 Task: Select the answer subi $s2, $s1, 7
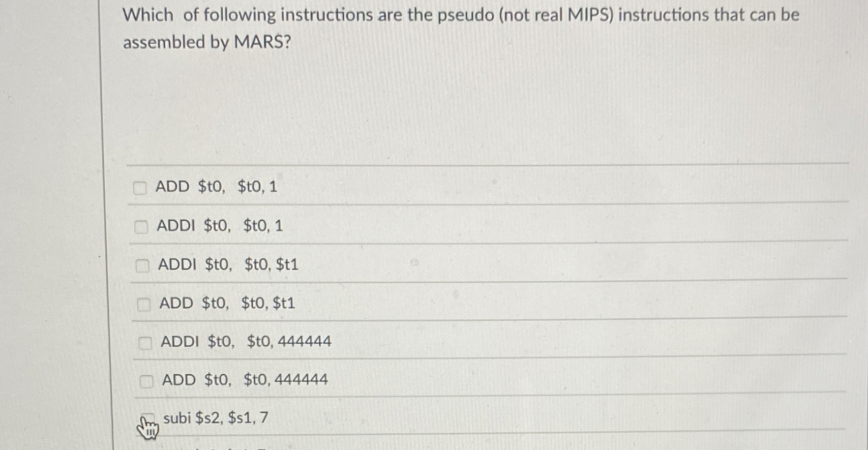[x=216, y=417]
